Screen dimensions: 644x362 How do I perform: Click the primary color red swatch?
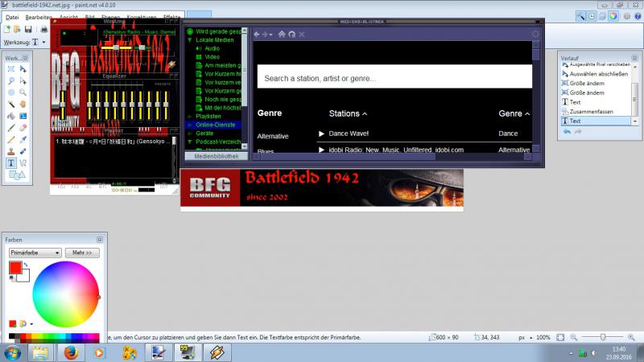click(15, 268)
